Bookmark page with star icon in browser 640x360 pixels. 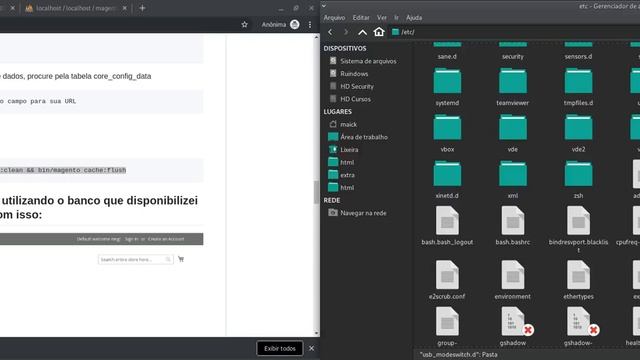click(244, 24)
